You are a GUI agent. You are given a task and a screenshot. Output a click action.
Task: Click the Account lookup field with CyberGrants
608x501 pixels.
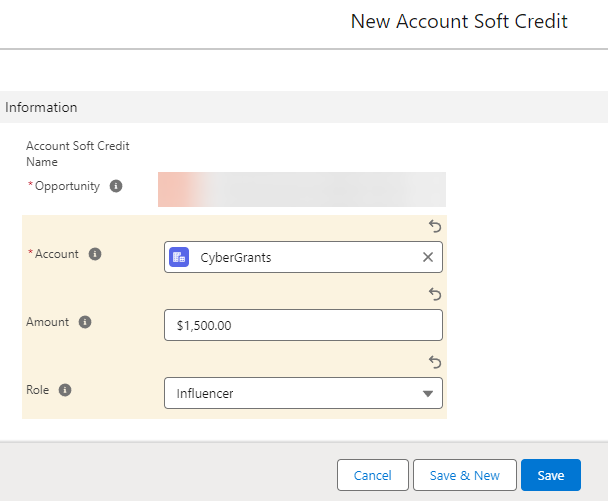(x=303, y=257)
